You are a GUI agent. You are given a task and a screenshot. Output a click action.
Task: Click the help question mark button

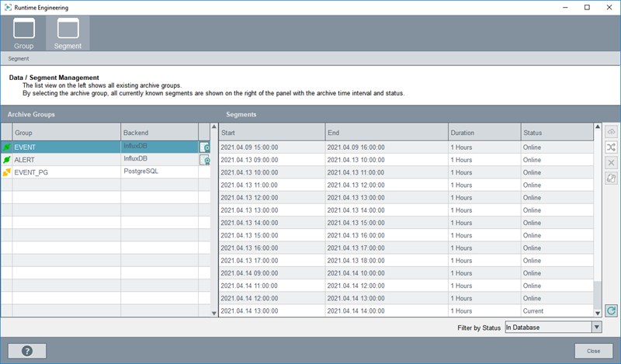[27, 350]
